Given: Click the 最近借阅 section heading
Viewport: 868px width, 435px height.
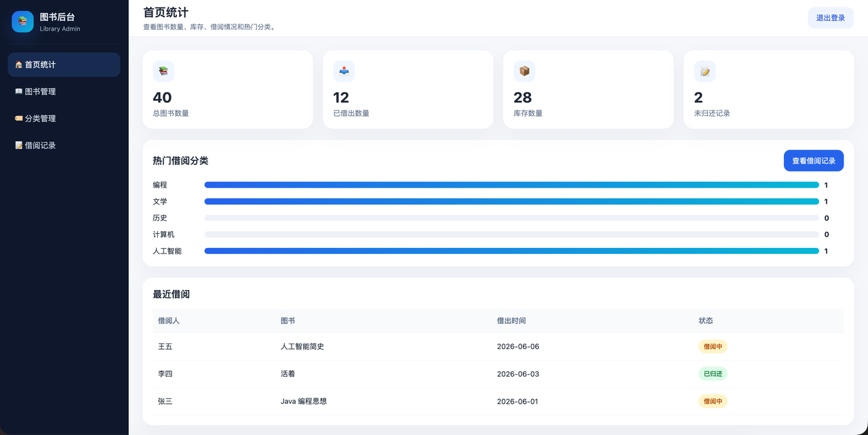Looking at the screenshot, I should (172, 294).
